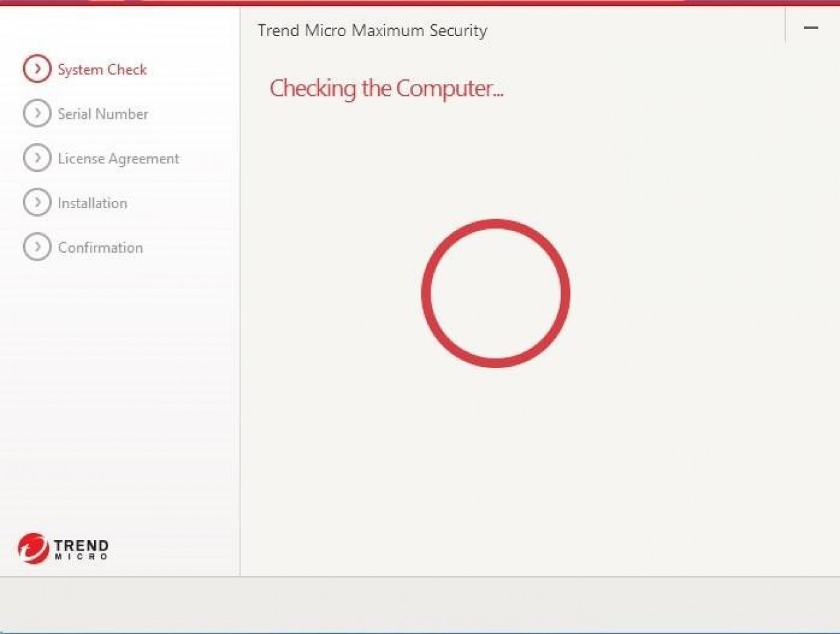Click the Trend Micro Maximum Security title

372,31
